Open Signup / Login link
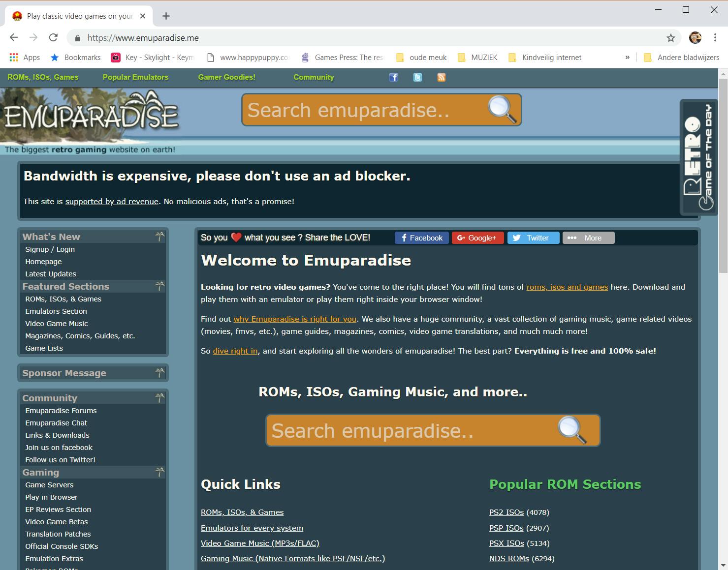 tap(50, 249)
